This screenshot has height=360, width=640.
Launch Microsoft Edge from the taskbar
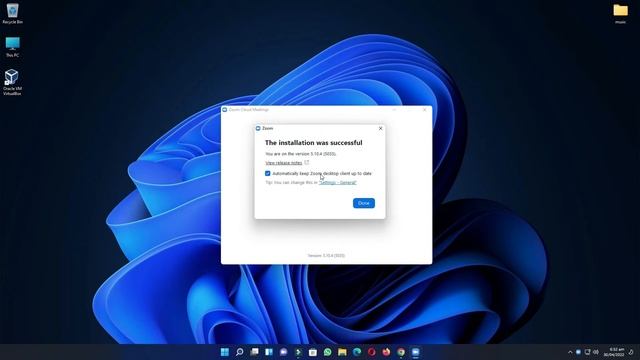(357, 352)
